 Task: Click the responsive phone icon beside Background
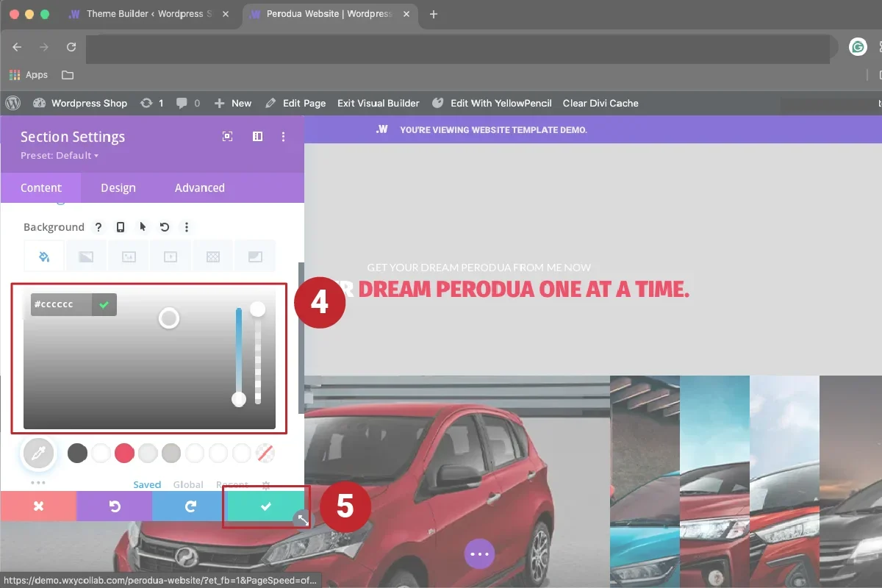(x=121, y=227)
